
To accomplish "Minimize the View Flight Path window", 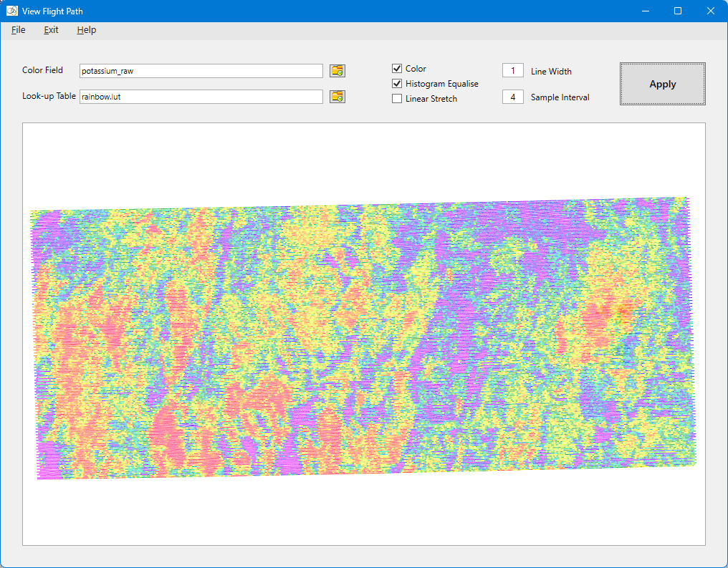I will click(x=646, y=11).
